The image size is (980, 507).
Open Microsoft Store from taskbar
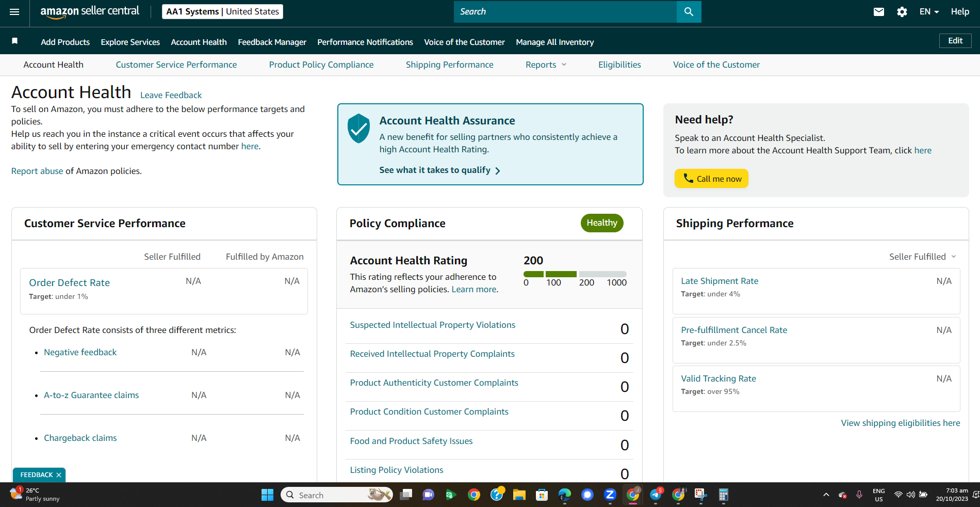coord(542,495)
